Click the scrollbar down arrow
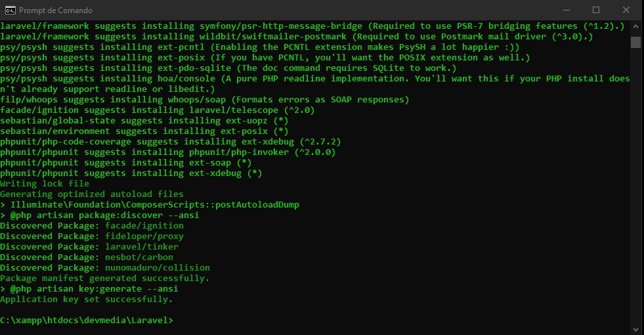 coord(635,328)
